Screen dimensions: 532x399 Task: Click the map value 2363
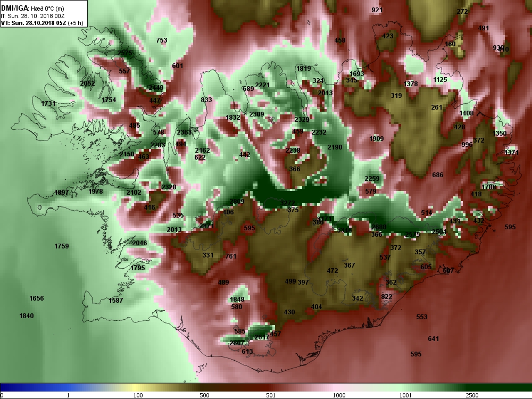184,132
